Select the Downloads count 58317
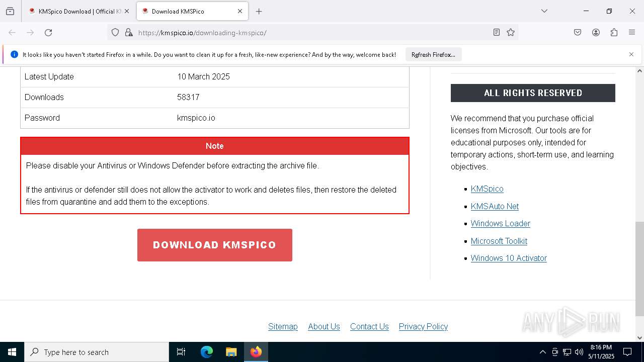Screen dimensions: 644x362 coord(188,97)
